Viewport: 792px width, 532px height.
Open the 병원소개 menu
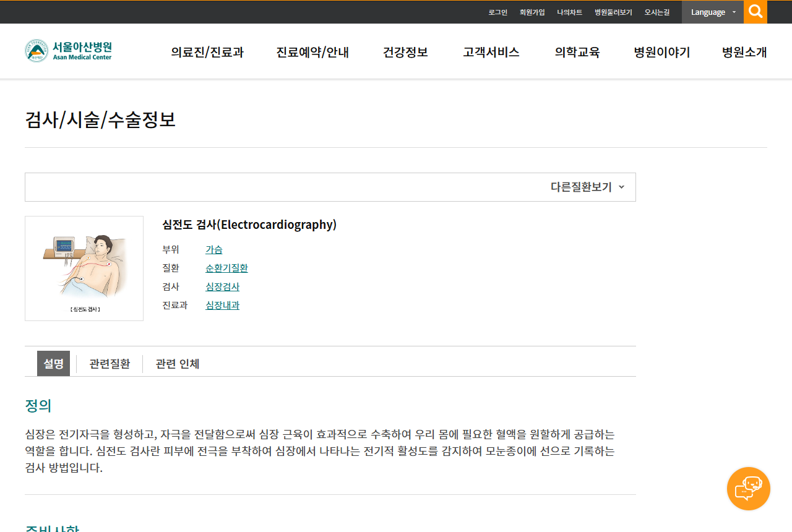tap(744, 52)
